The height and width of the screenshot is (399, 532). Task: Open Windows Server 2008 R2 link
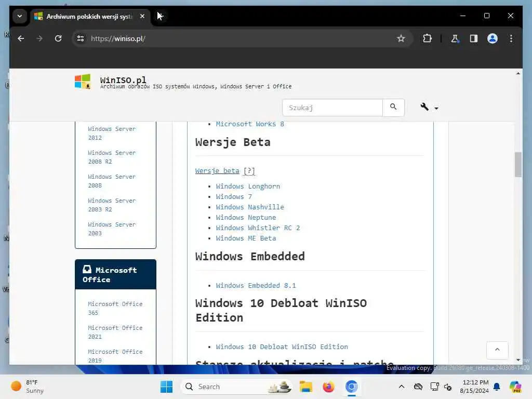[112, 157]
